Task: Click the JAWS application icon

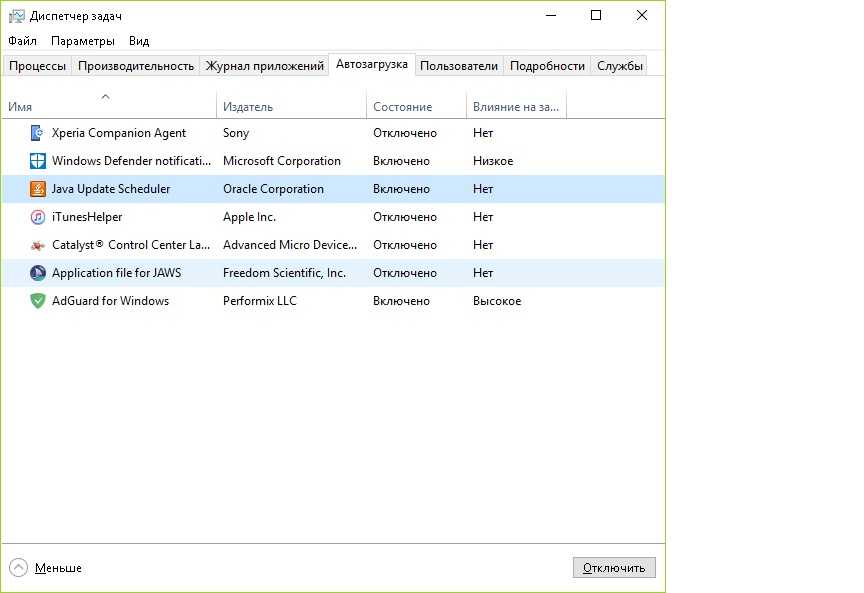Action: 37,273
